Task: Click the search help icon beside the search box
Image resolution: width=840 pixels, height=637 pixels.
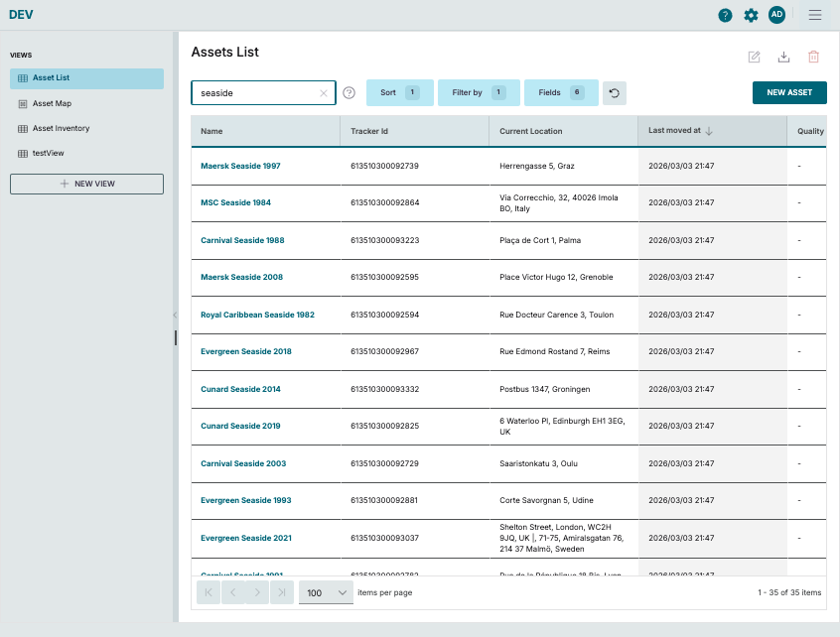Action: pyautogui.click(x=349, y=93)
